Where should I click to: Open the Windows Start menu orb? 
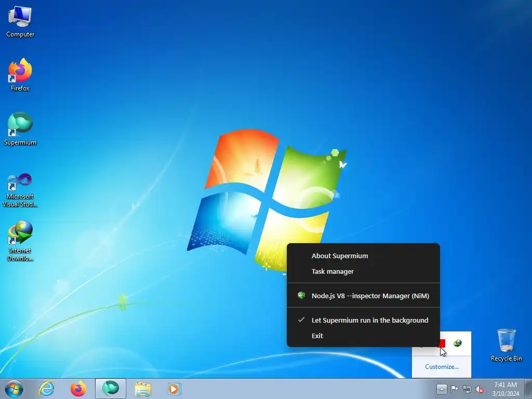tap(14, 389)
